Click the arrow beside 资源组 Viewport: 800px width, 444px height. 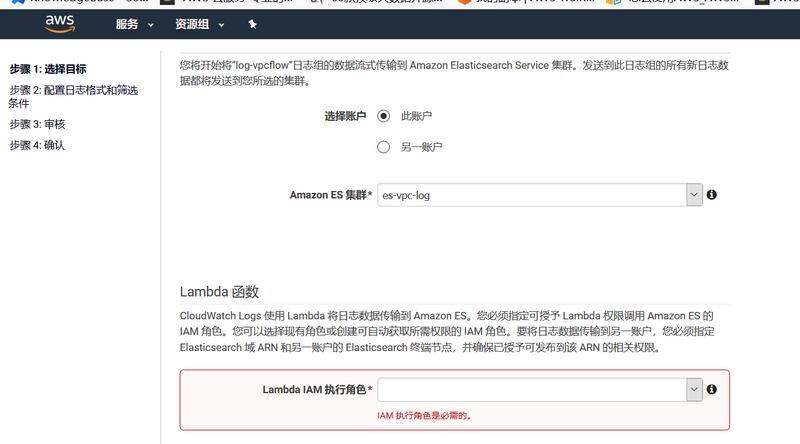pos(221,25)
